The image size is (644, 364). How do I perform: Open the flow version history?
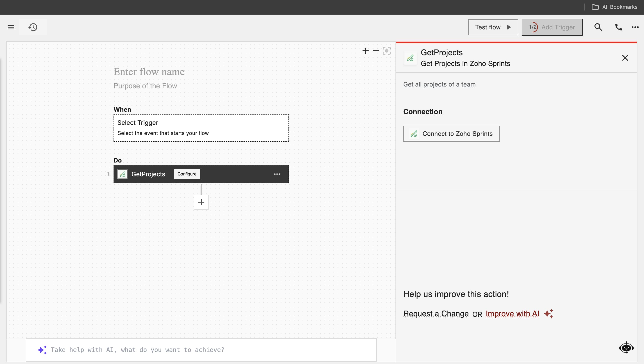33,27
